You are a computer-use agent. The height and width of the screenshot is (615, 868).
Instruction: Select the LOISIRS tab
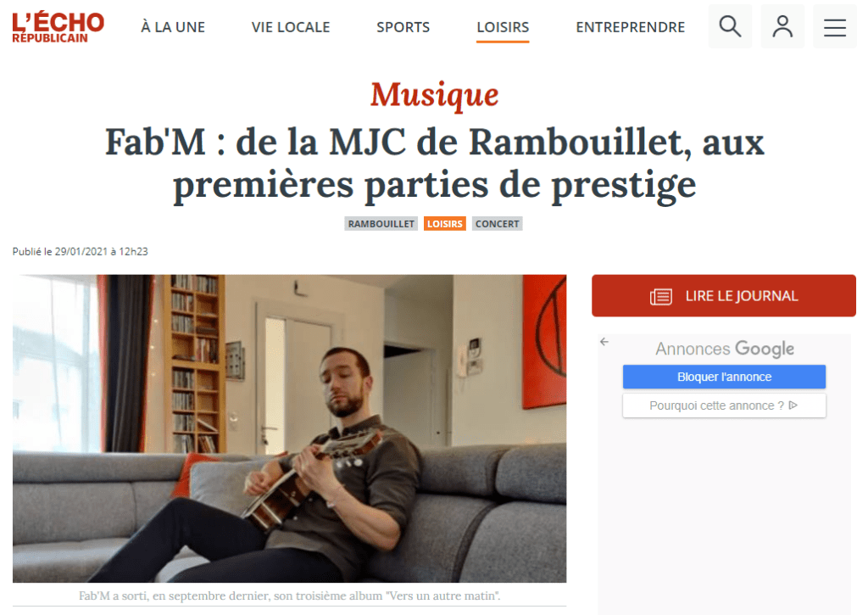[x=503, y=27]
